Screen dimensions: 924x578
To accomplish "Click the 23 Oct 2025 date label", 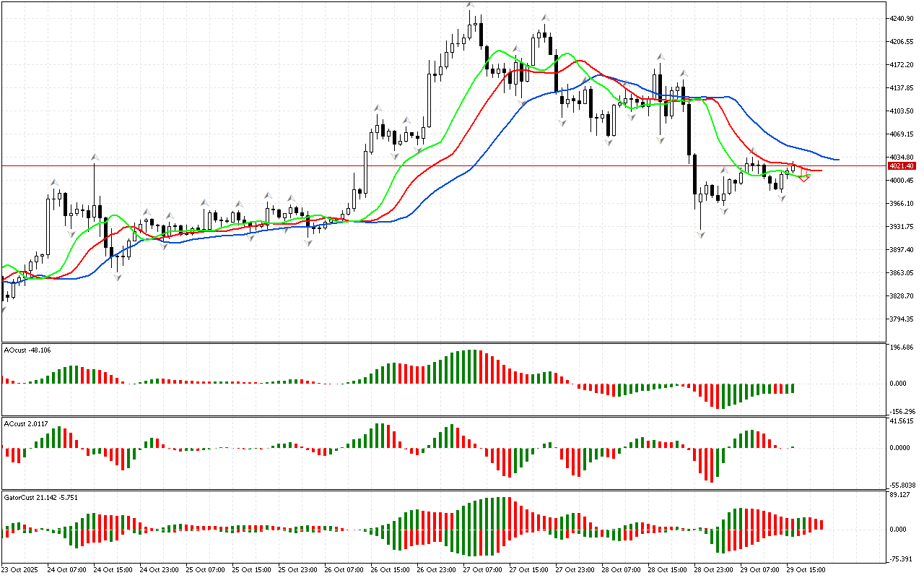I will click(x=20, y=569).
